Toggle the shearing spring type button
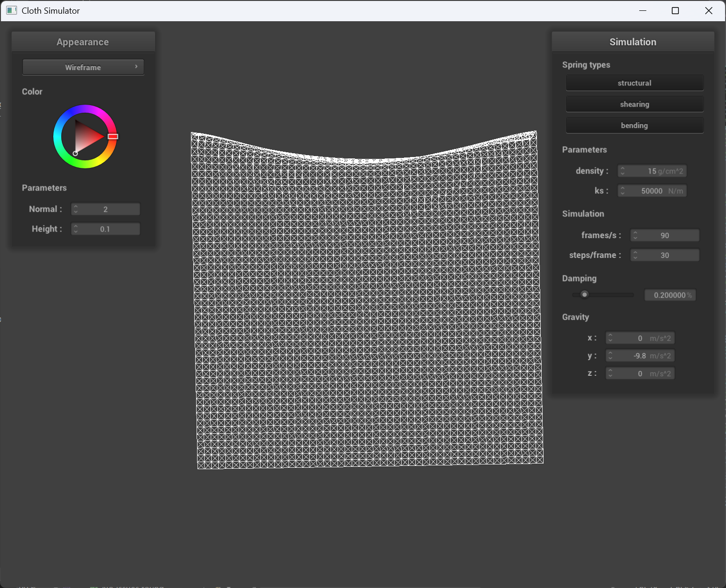 [635, 104]
